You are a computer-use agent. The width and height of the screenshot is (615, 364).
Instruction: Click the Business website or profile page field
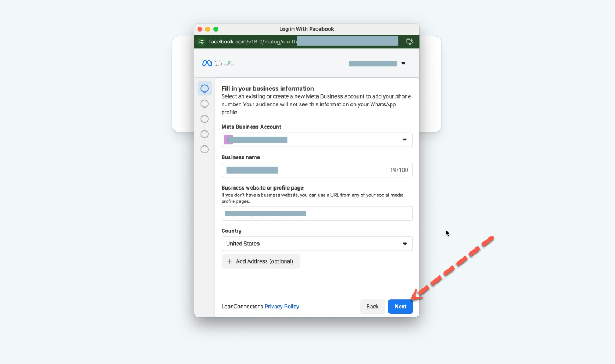[x=316, y=213]
